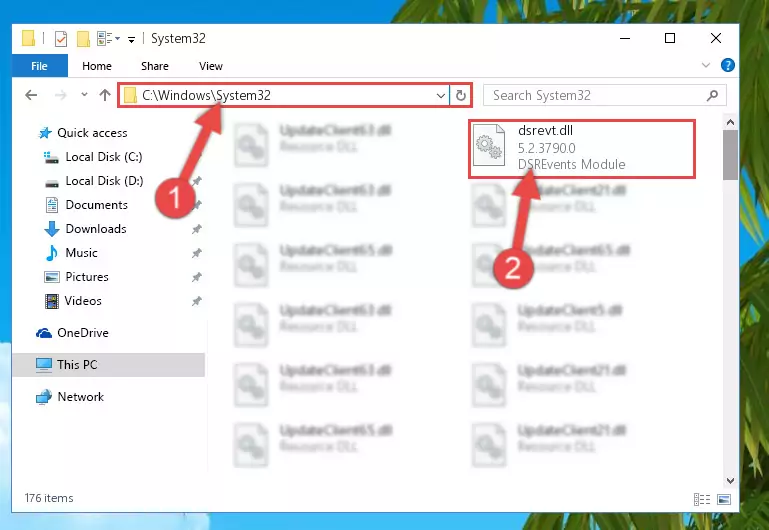
Task: Open the Customize Quick Access Toolbar arrow
Action: [x=131, y=39]
